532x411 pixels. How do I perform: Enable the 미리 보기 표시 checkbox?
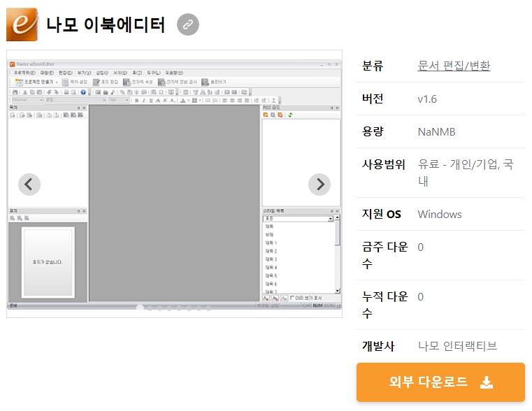coord(292,298)
